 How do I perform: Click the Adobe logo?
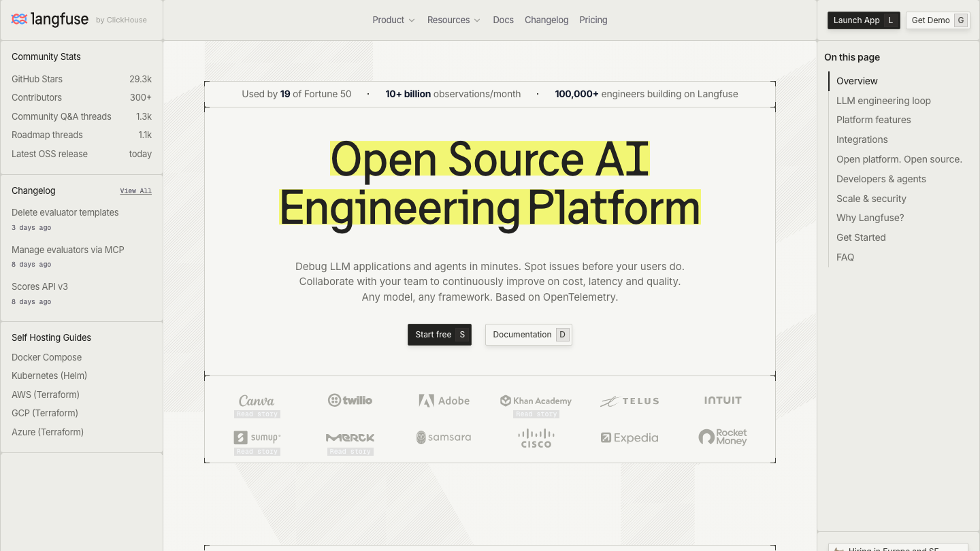tap(444, 401)
